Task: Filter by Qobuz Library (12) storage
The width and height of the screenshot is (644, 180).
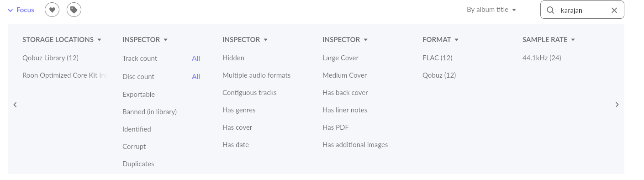Action: (51, 58)
